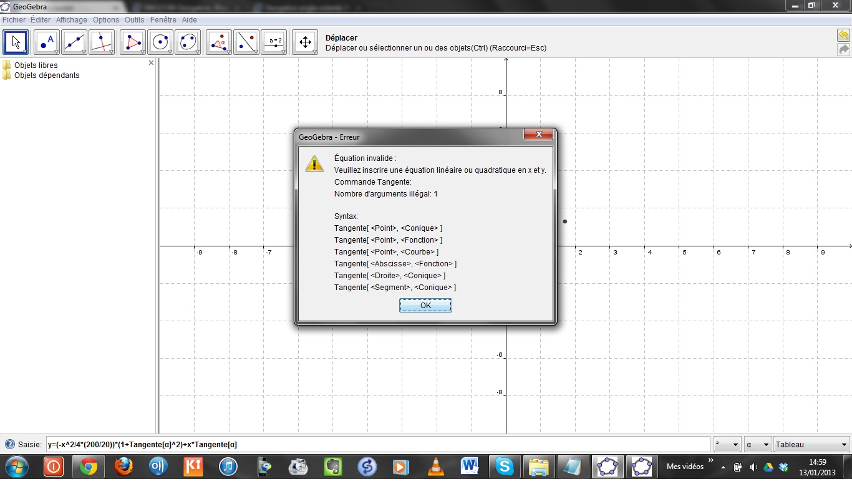The image size is (852, 504).
Task: Click the 'Déplacer' tool name heading
Action: (341, 38)
